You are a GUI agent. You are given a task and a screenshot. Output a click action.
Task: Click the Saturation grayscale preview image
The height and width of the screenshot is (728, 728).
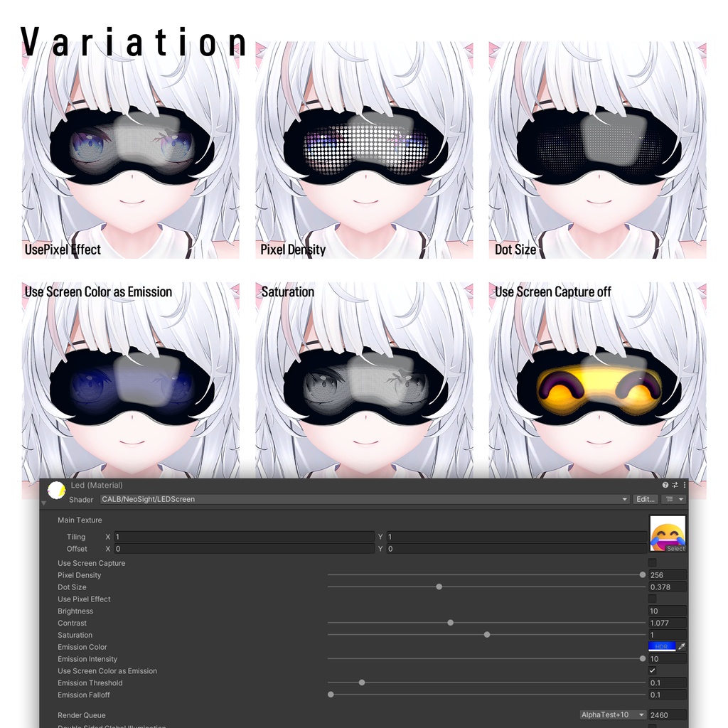(364, 381)
